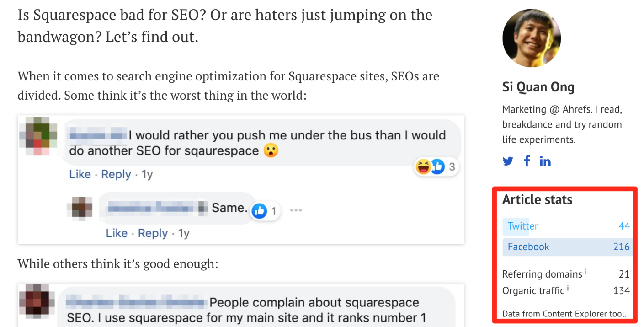644x327 pixels.
Task: Open the author's Twitter profile icon
Action: coord(508,161)
